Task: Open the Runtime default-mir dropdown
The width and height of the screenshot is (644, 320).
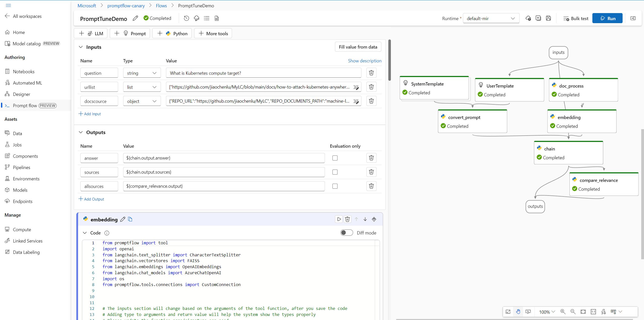Action: (x=491, y=18)
